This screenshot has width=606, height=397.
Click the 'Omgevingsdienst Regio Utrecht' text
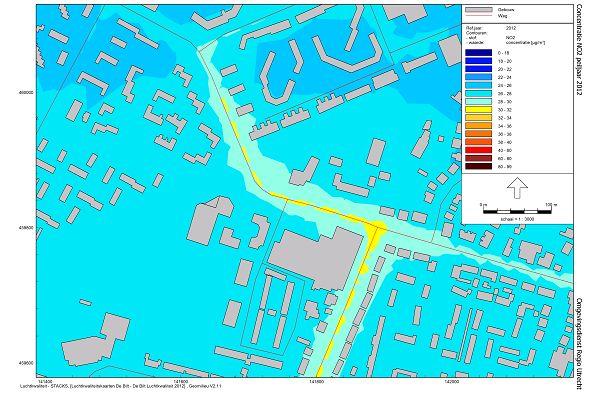[x=579, y=343]
